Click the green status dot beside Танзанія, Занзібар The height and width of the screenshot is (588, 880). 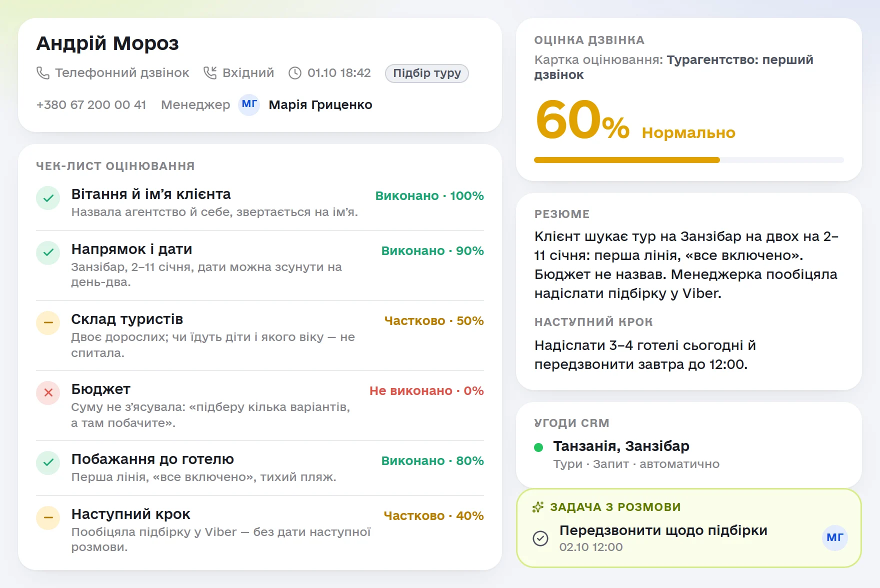click(538, 447)
